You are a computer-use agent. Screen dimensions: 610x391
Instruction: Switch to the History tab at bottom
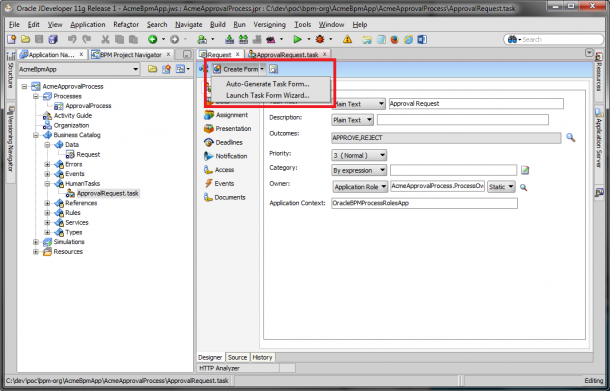262,357
